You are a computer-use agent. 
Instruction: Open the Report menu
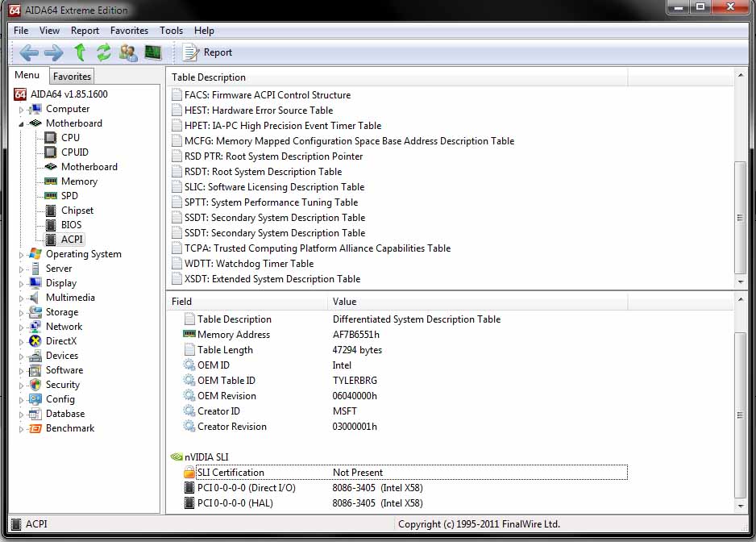[85, 31]
